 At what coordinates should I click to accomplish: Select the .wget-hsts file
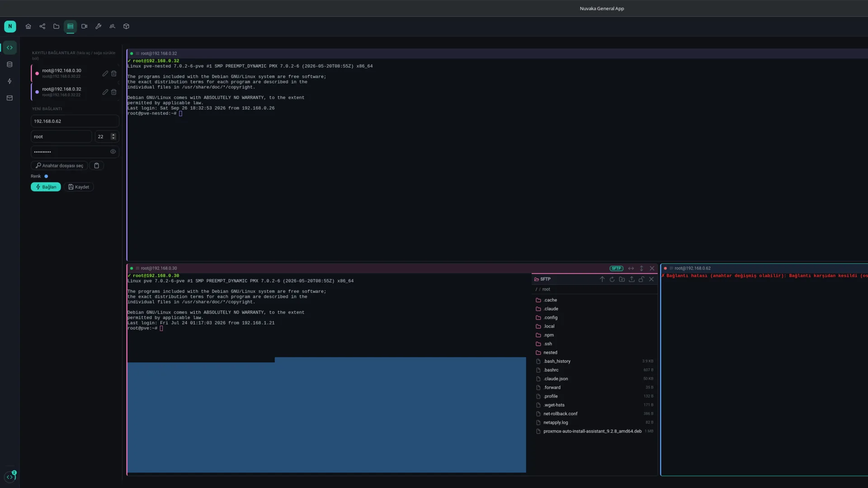(x=594, y=405)
